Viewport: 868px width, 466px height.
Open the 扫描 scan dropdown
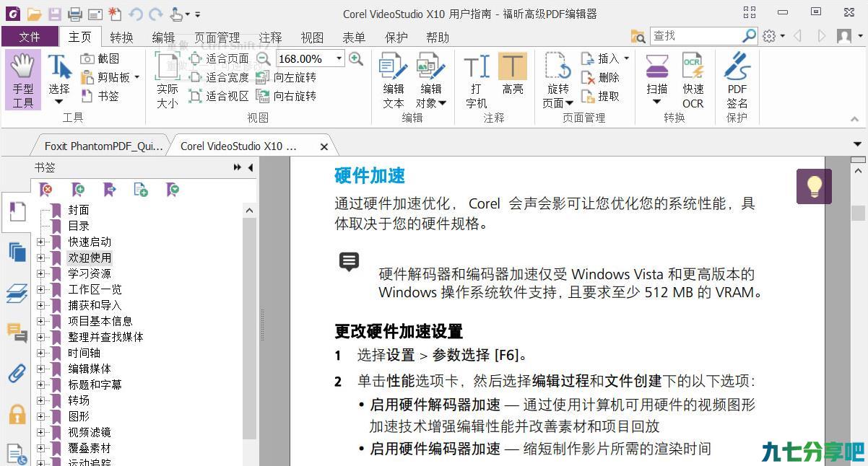[657, 102]
